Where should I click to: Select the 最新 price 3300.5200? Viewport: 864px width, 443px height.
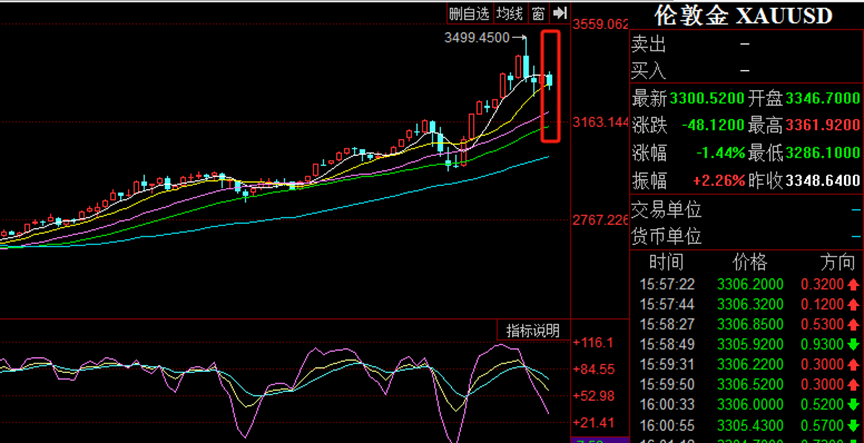coord(705,99)
